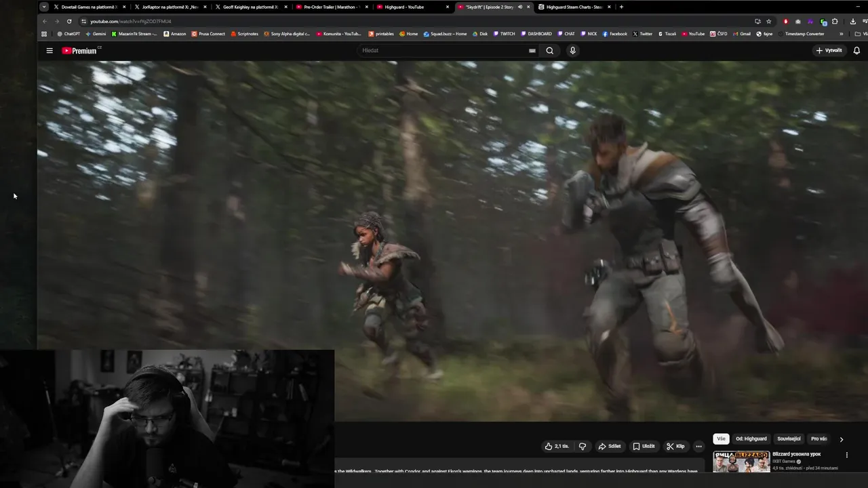Open the Facebook bookmark

pos(614,34)
